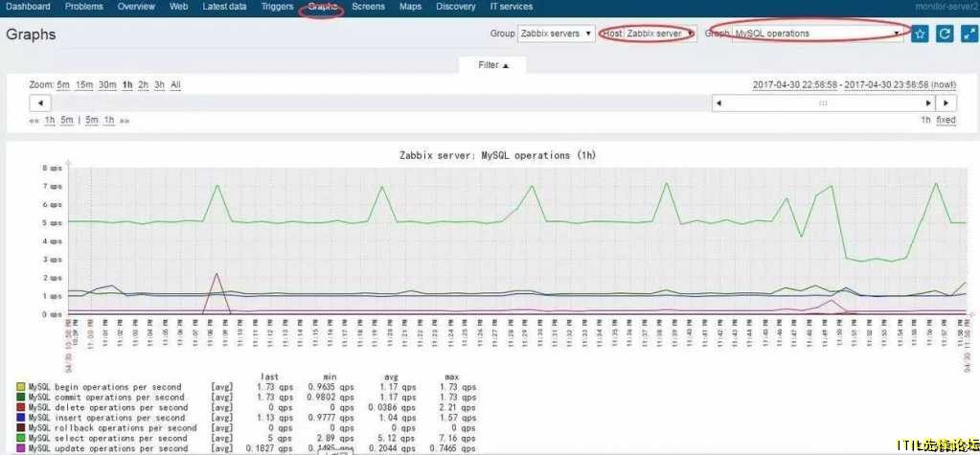Screen dimensions: 980x455
Task: Expand the Graph dropdown showing MySQL operations
Action: click(x=818, y=34)
